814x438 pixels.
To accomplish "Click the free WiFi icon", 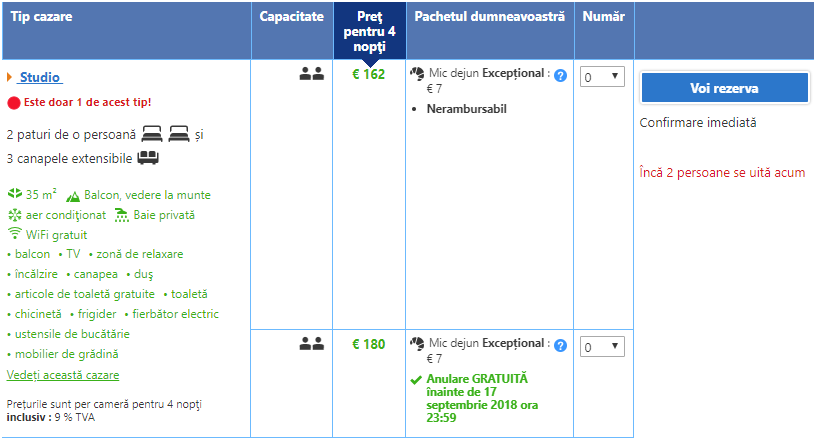I will (x=14, y=234).
